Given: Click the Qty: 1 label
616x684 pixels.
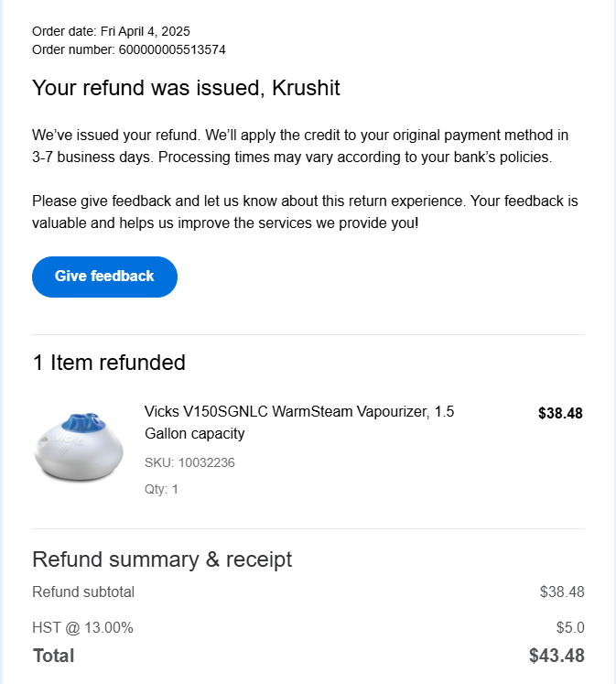Looking at the screenshot, I should (x=161, y=489).
